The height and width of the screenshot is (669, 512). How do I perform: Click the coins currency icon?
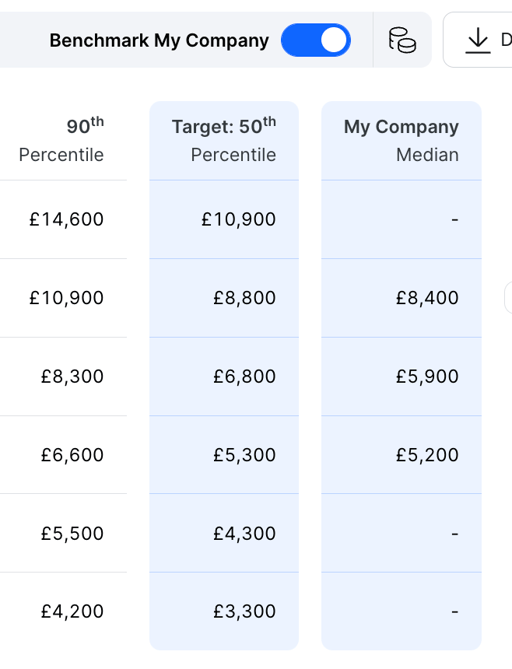click(x=402, y=40)
